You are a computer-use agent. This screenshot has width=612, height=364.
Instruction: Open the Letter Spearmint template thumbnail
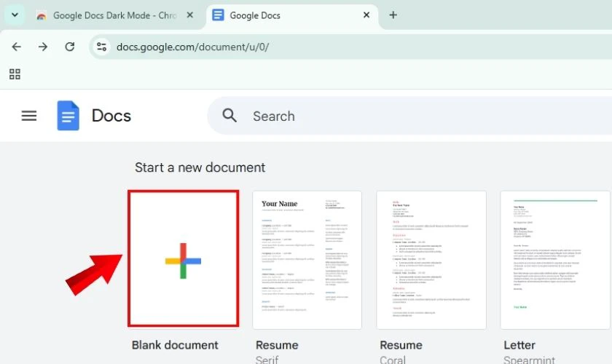(556, 260)
